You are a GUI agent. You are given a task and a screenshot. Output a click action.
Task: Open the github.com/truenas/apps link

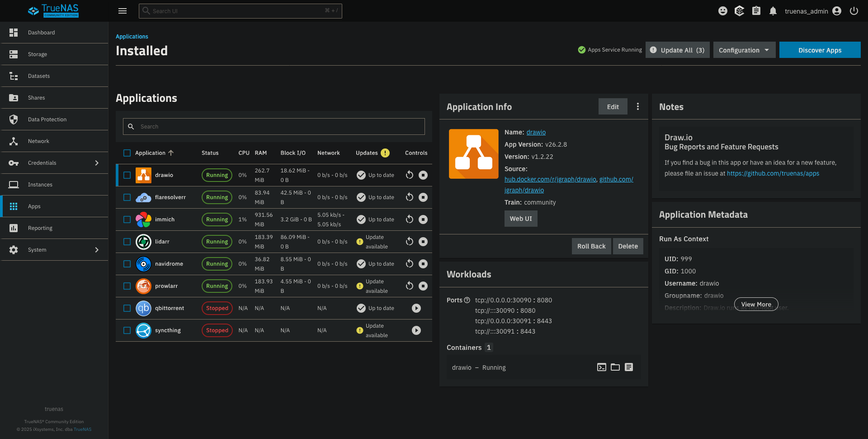coord(773,173)
